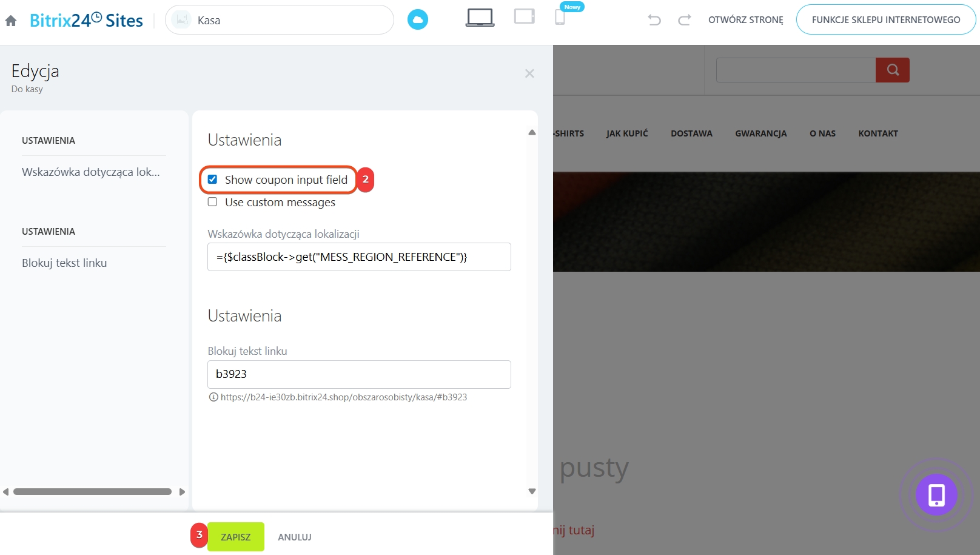This screenshot has width=980, height=555.
Task: Select Wskazówka dotycząca lok... sidebar item
Action: 91,172
